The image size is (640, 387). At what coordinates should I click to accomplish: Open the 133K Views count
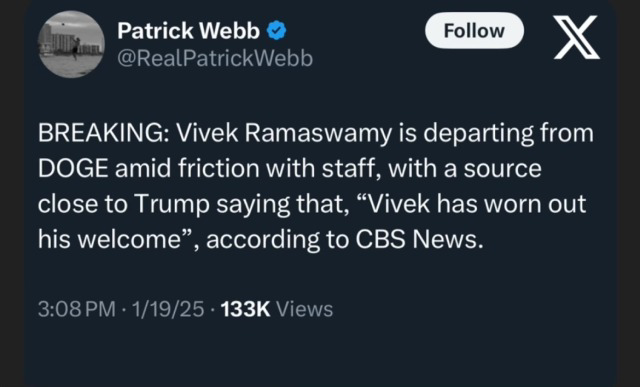click(x=277, y=309)
